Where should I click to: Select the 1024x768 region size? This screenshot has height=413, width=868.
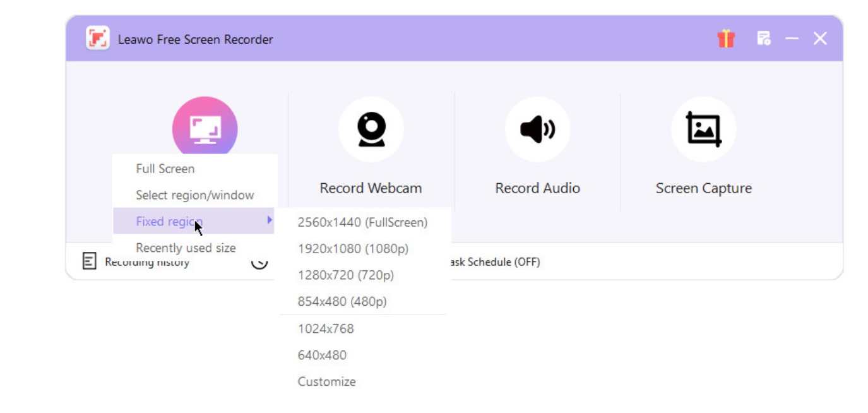click(x=326, y=329)
